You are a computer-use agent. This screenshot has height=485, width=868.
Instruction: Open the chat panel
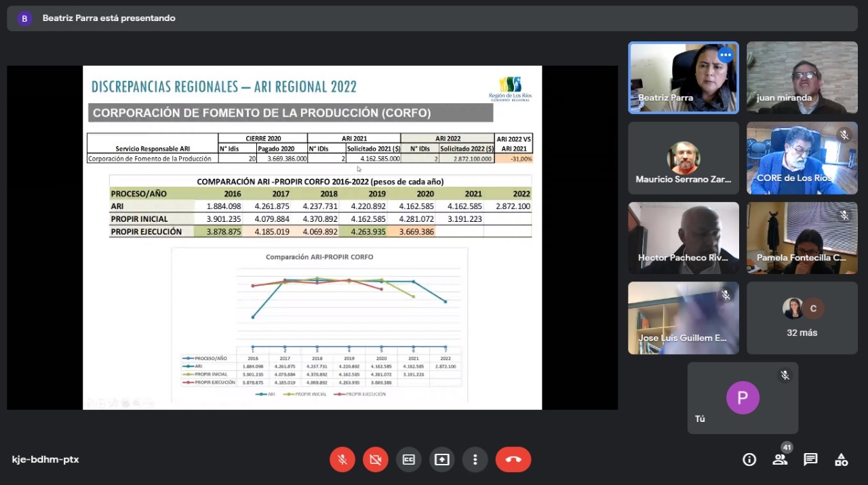(x=810, y=459)
